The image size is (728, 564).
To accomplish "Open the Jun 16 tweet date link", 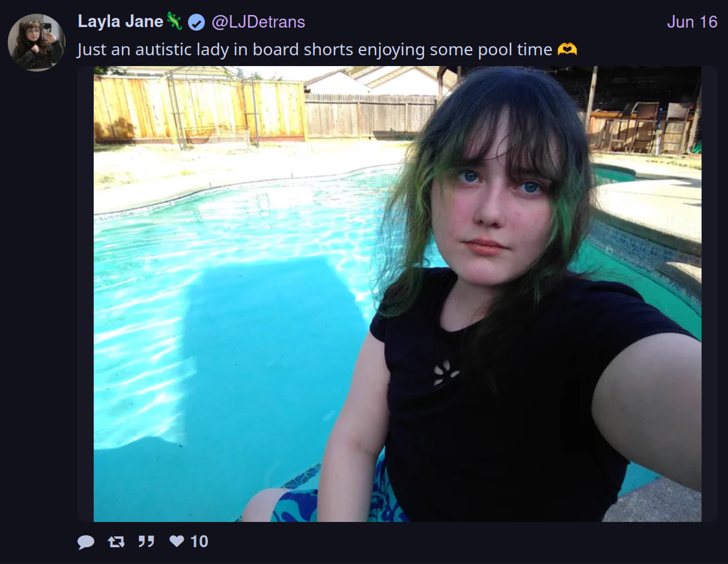I will [x=692, y=22].
